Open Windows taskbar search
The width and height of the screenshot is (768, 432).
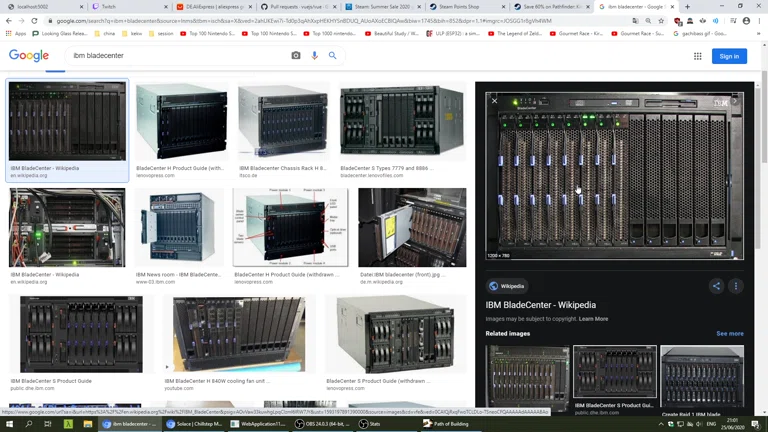pos(28,424)
